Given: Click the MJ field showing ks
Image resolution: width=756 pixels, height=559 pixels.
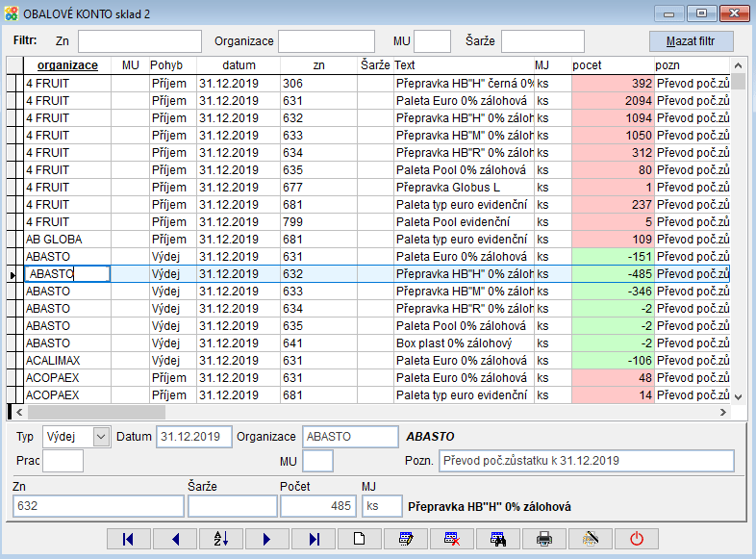Looking at the screenshot, I should (382, 506).
